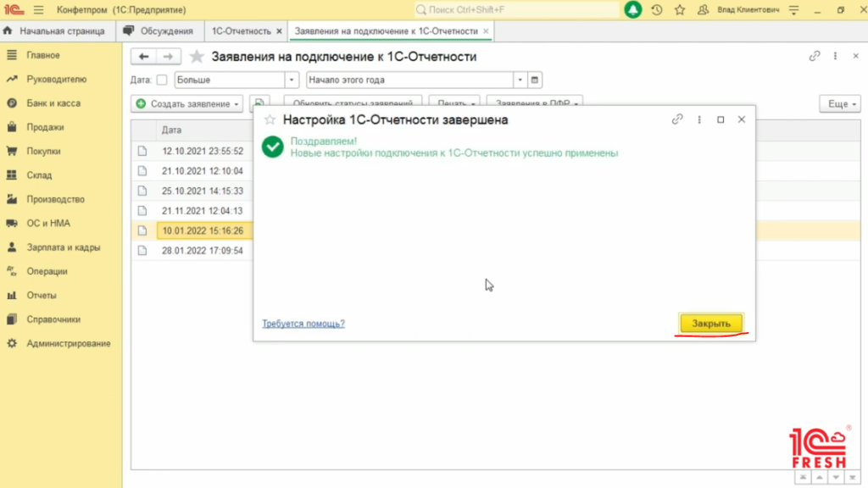868x488 pixels.
Task: Select row 21.11.2021 12:04:13
Action: (x=203, y=211)
